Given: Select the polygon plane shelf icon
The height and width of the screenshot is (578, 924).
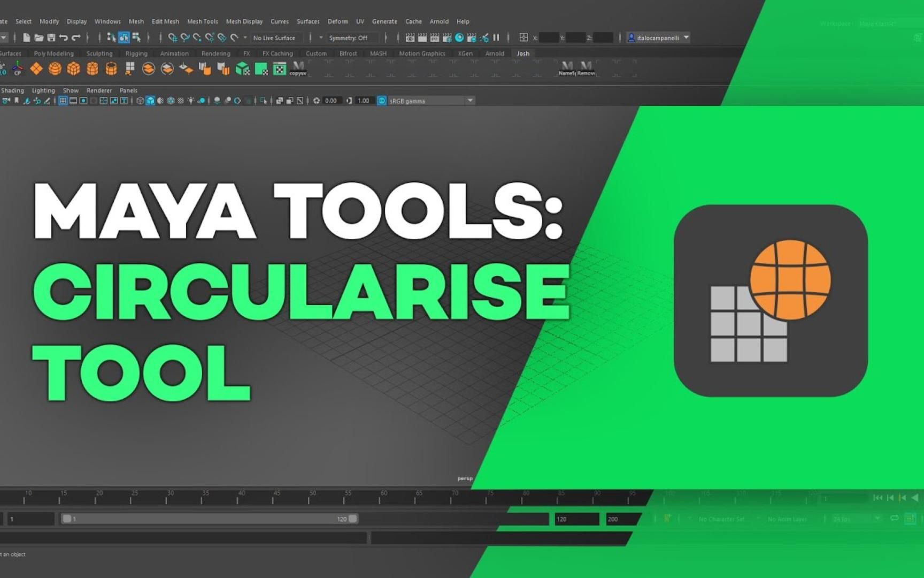Looking at the screenshot, I should click(x=36, y=69).
